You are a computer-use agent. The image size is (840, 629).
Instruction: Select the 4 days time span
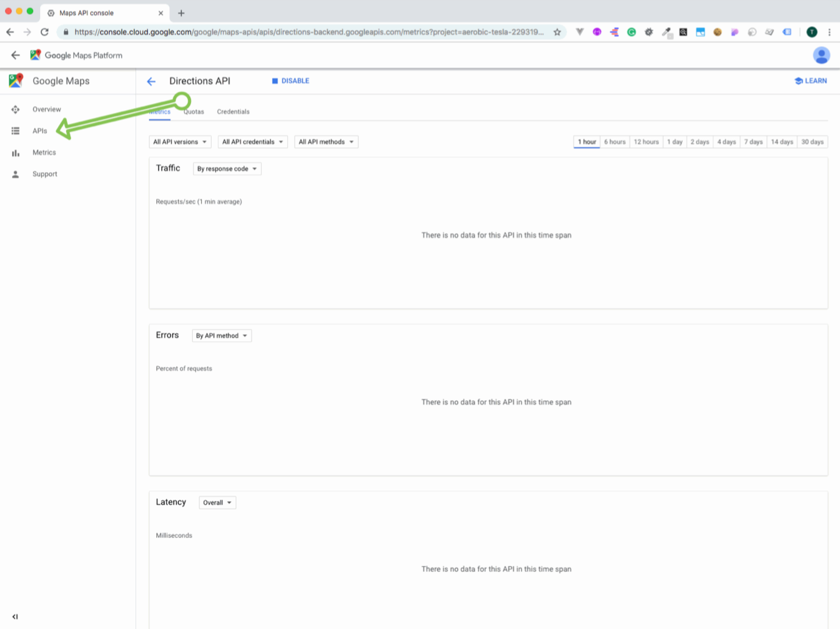[727, 142]
